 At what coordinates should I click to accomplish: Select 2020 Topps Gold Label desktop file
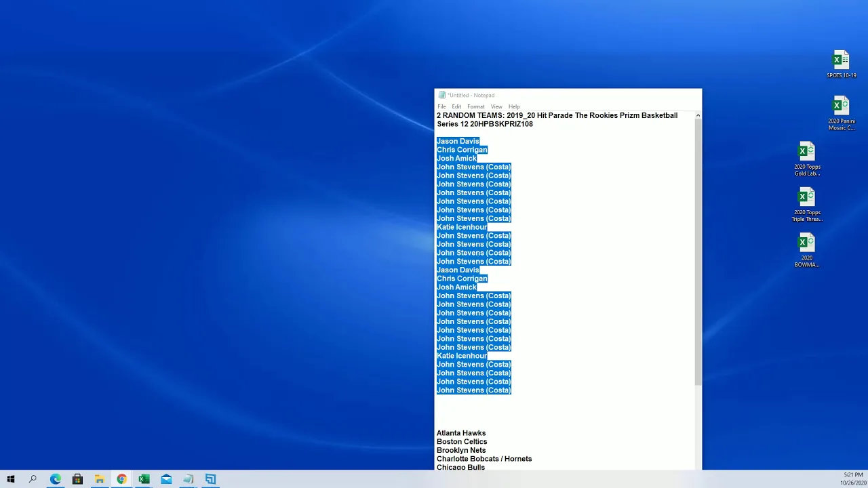pyautogui.click(x=807, y=159)
